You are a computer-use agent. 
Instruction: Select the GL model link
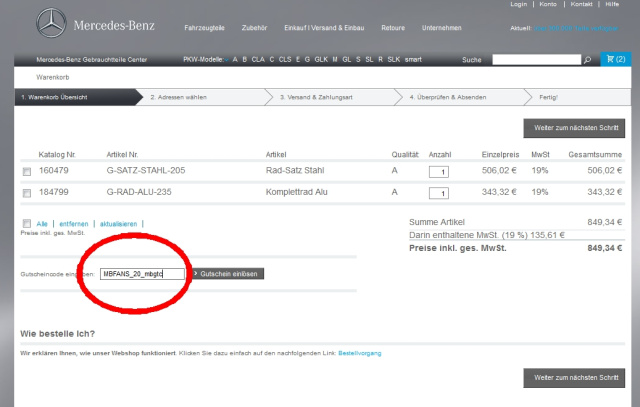(x=347, y=60)
